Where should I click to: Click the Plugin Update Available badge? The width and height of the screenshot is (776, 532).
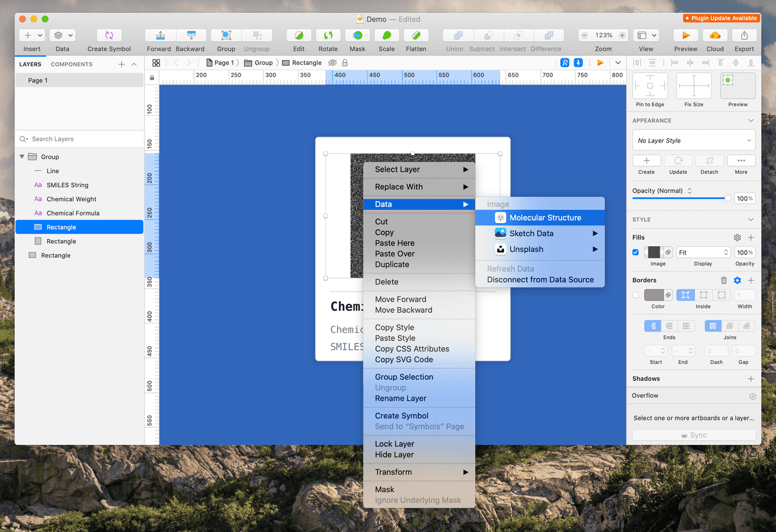tap(721, 18)
